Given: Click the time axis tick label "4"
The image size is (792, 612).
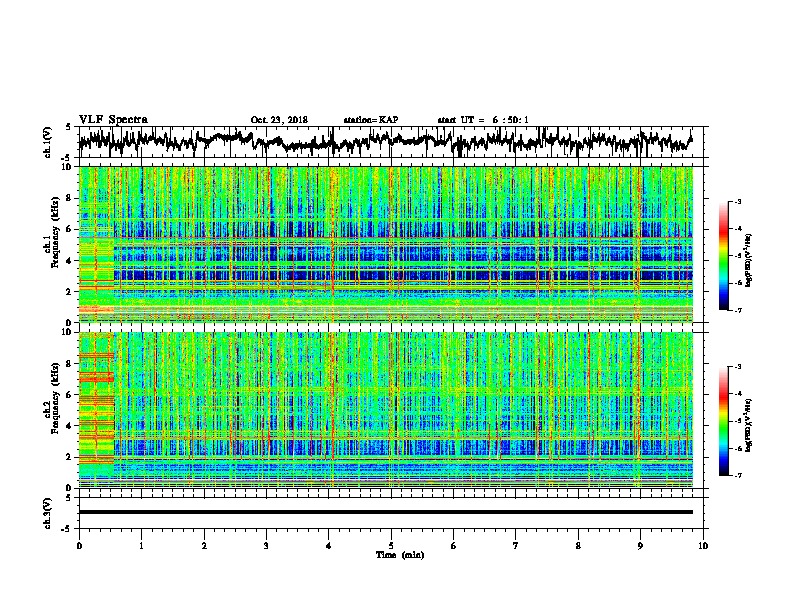Looking at the screenshot, I should pos(329,546).
